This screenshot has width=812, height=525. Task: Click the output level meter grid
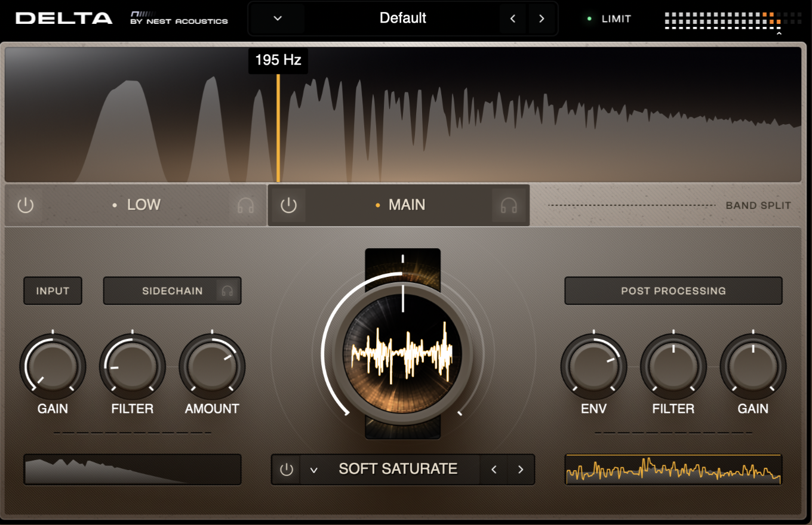732,20
